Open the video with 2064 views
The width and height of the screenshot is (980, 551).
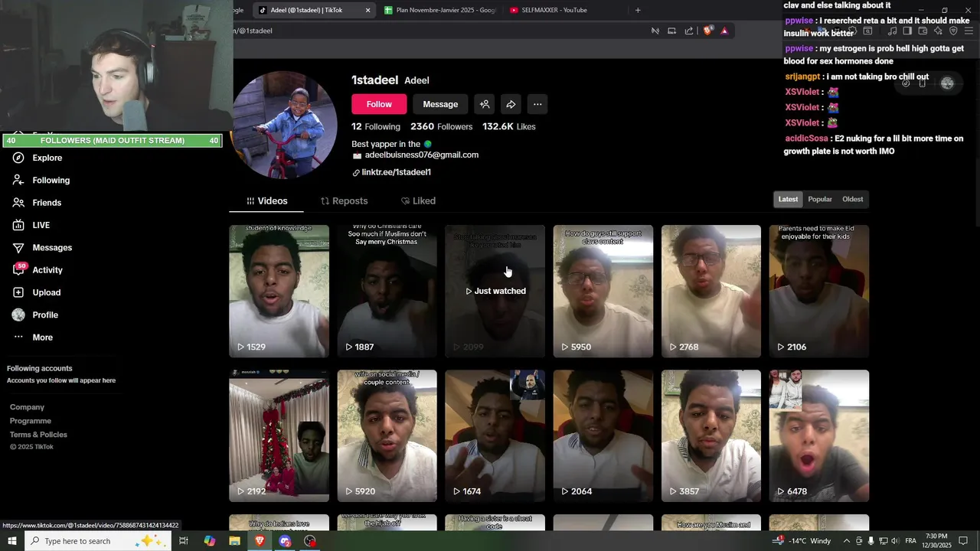click(x=603, y=435)
